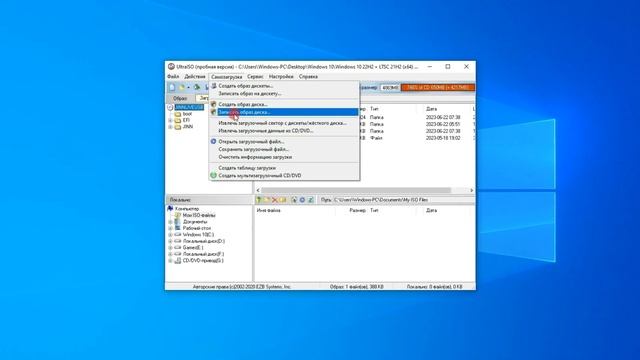640x360 pixels.
Task: Choose Сохранить загрузочный файл...
Action: pos(284,149)
